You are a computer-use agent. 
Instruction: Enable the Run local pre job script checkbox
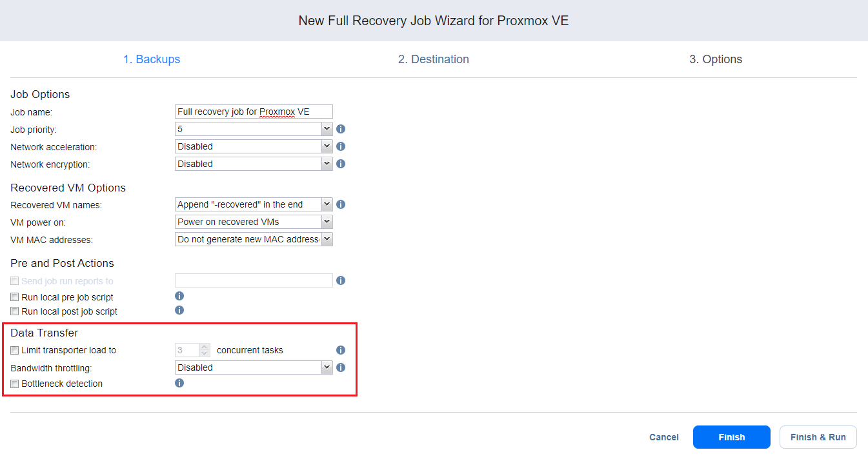(x=15, y=297)
